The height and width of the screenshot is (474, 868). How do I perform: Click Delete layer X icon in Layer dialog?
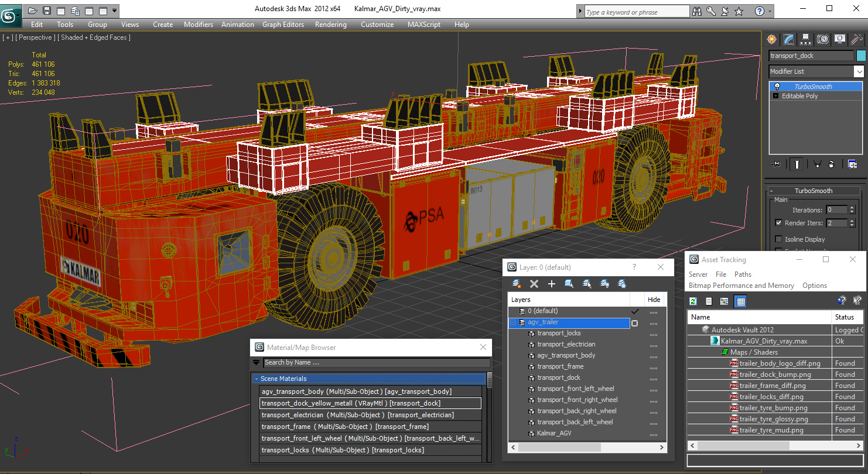pos(534,284)
